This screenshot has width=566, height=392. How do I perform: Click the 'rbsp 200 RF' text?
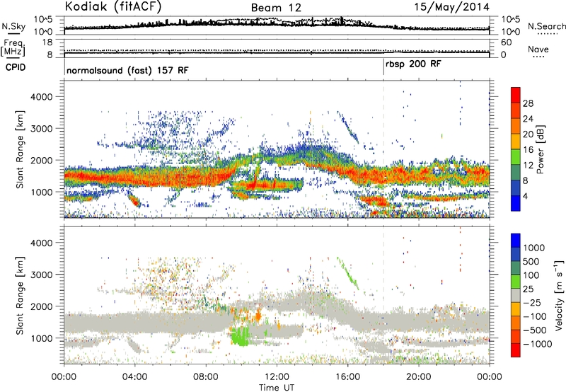(413, 64)
